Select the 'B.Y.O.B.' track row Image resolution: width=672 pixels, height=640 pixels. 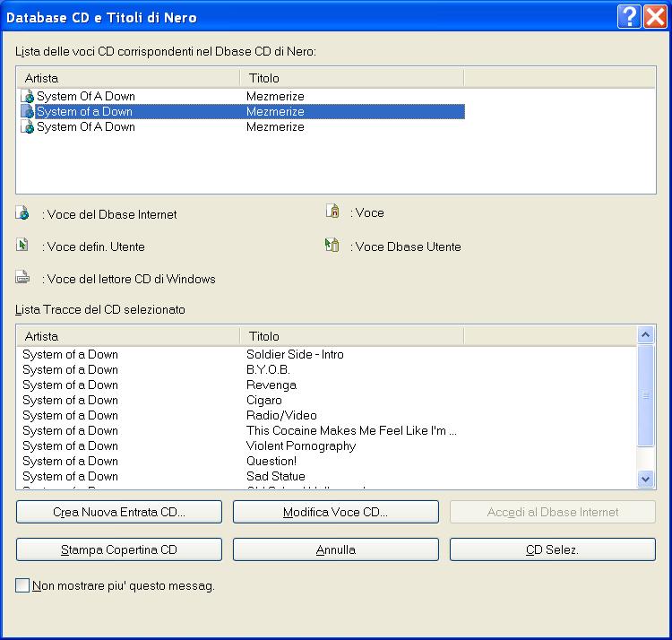click(x=268, y=369)
